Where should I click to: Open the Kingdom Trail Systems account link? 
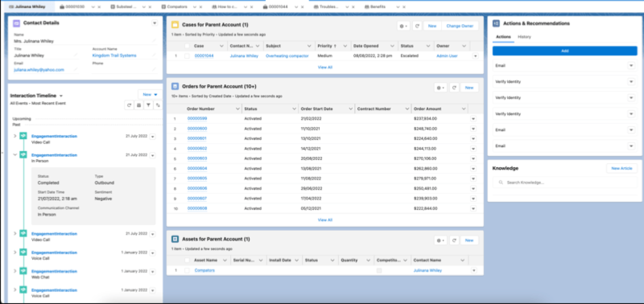pos(114,55)
